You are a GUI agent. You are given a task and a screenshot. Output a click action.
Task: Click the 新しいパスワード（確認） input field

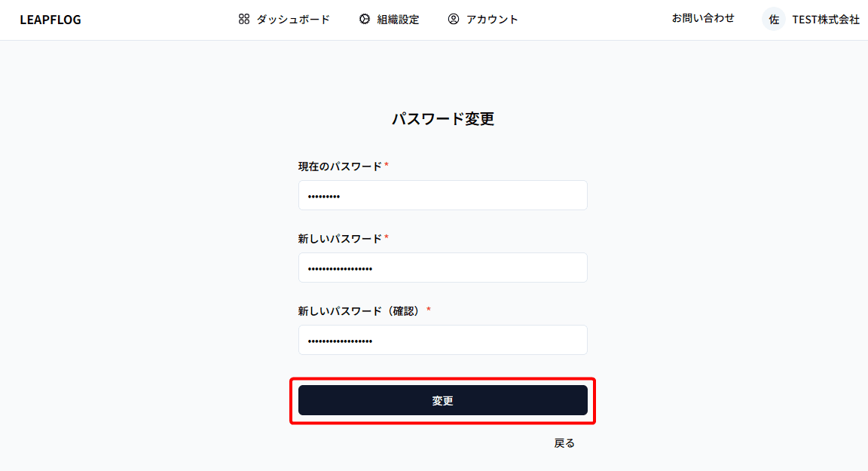[x=443, y=339]
